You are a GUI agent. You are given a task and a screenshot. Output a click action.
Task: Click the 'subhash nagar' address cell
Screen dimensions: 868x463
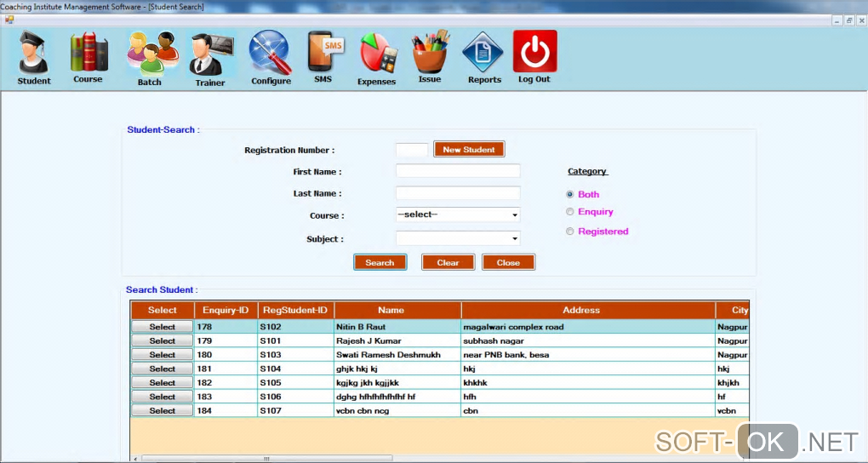[x=588, y=340]
